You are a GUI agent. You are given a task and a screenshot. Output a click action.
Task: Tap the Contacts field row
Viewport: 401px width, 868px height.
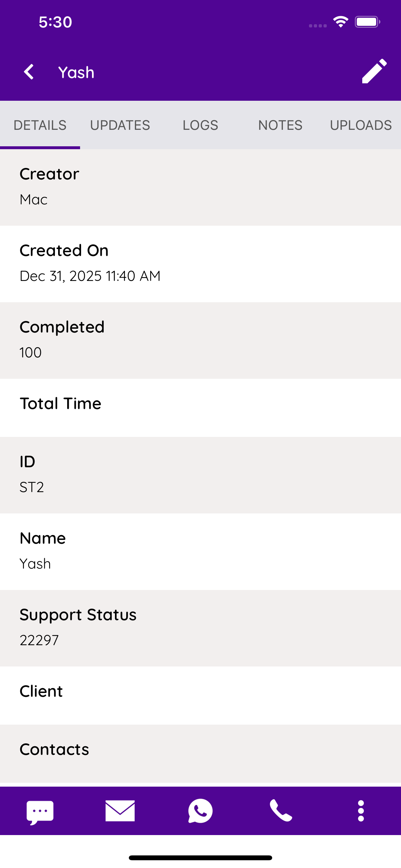(200, 754)
